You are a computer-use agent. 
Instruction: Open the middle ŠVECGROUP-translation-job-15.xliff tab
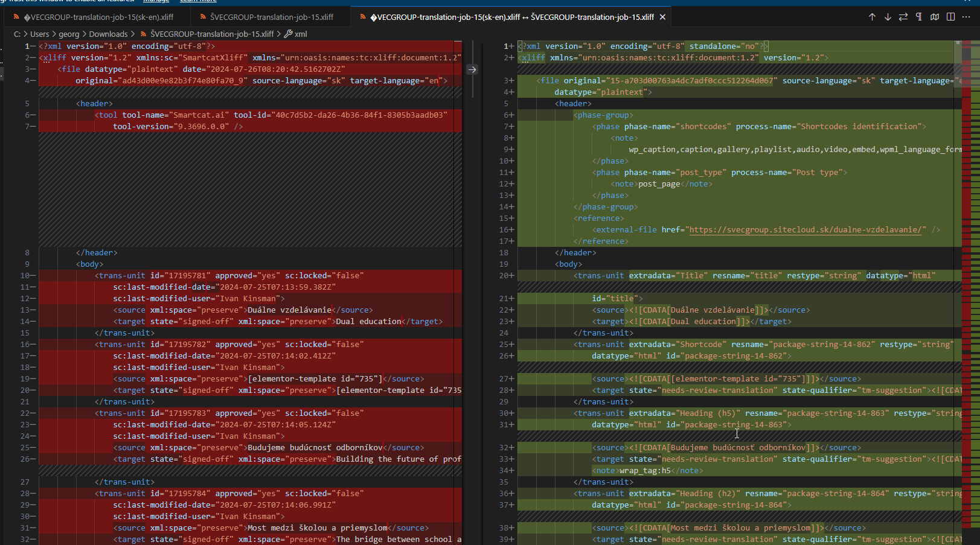(271, 17)
